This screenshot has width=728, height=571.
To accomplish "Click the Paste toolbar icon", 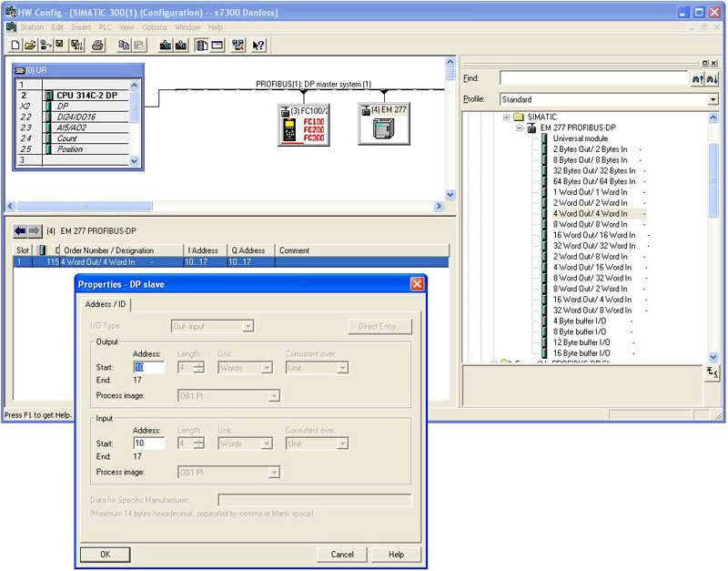I will click(139, 45).
